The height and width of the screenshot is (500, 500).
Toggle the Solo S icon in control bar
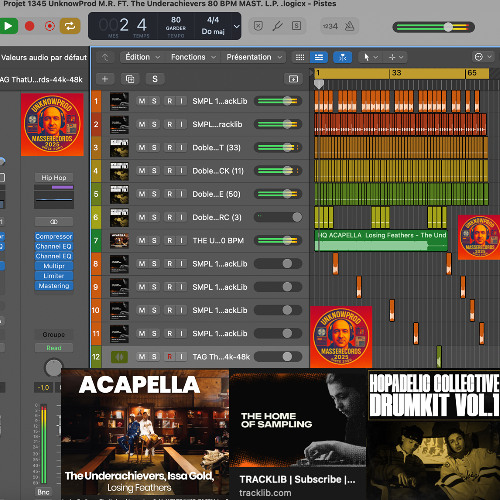[296, 26]
